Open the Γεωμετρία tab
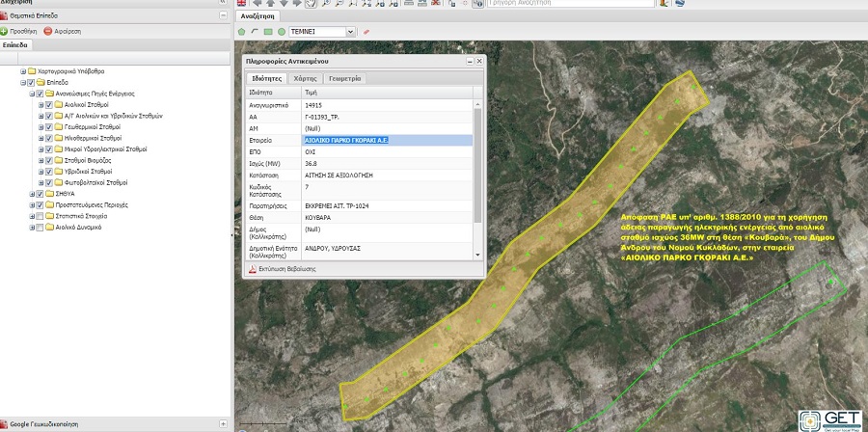Screen dimensions: 868x432 (x=344, y=78)
